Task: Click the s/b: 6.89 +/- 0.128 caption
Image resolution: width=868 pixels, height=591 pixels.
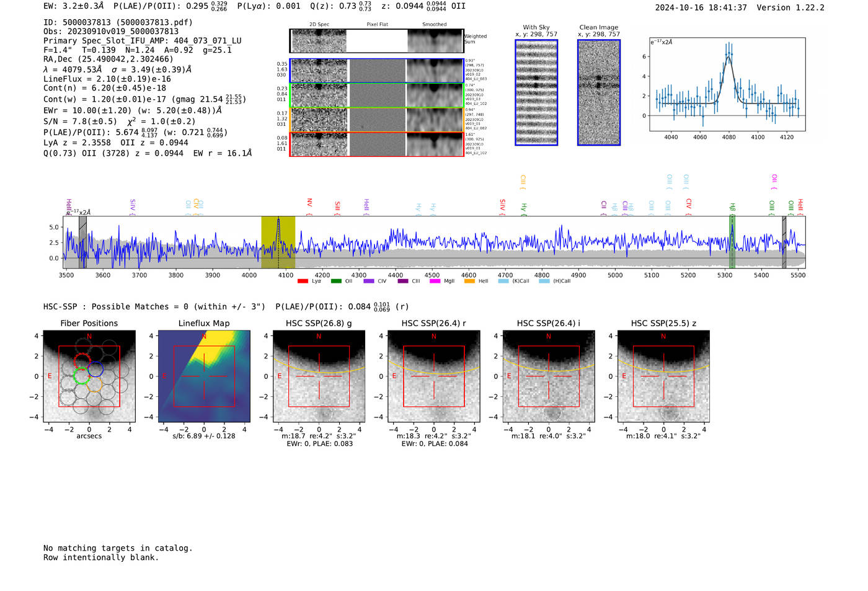Action: 204,436
